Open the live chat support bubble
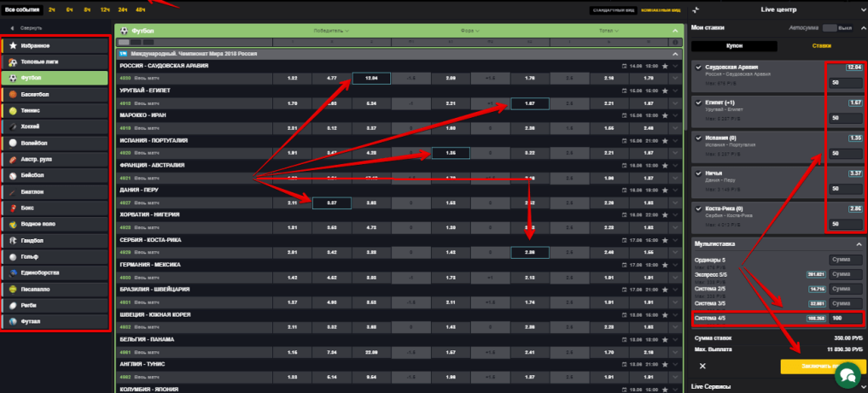Screen dimensions: 868x393 [x=846, y=374]
